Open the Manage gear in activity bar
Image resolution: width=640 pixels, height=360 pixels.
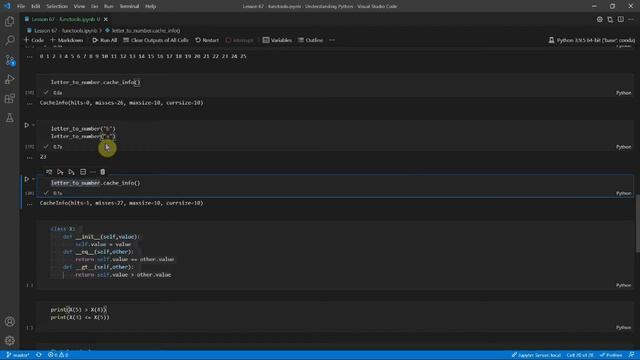[9, 340]
